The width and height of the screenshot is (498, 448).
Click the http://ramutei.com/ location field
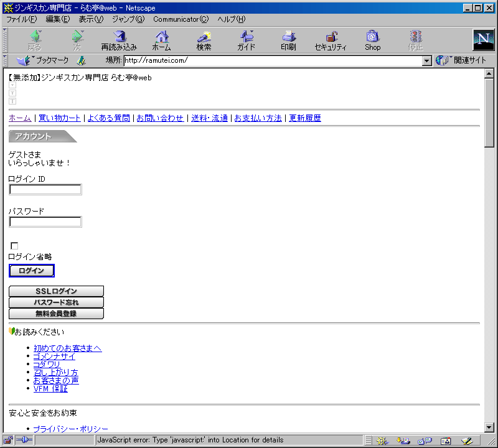click(x=273, y=60)
